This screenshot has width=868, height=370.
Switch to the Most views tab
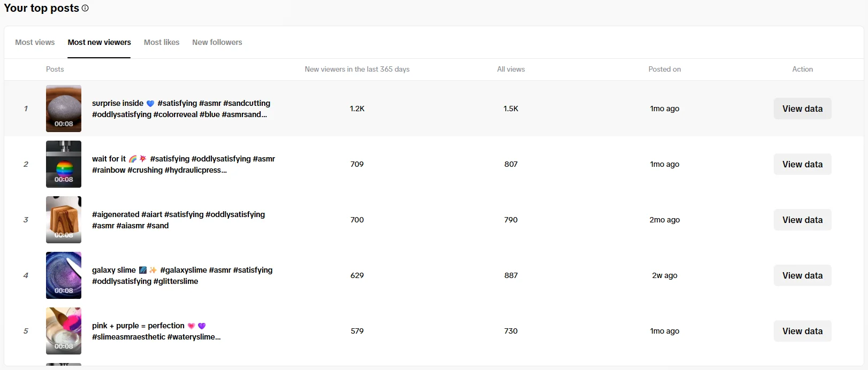tap(35, 42)
